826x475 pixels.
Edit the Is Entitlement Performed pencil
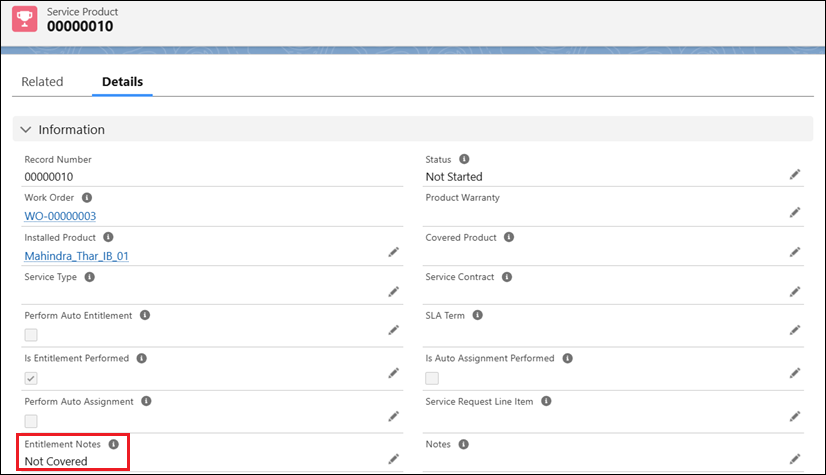coord(394,373)
